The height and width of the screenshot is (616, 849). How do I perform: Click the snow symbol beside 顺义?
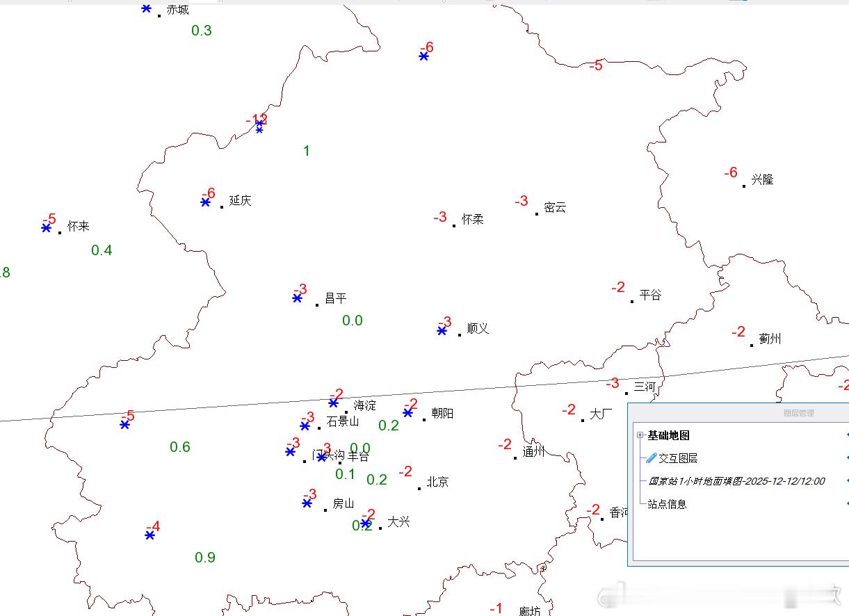pos(442,331)
